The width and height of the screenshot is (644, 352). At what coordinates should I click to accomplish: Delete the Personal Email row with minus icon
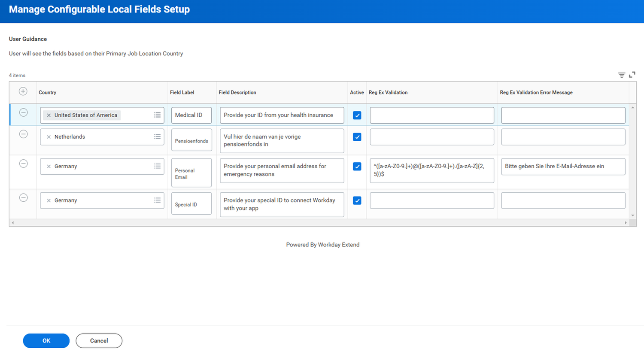[23, 164]
